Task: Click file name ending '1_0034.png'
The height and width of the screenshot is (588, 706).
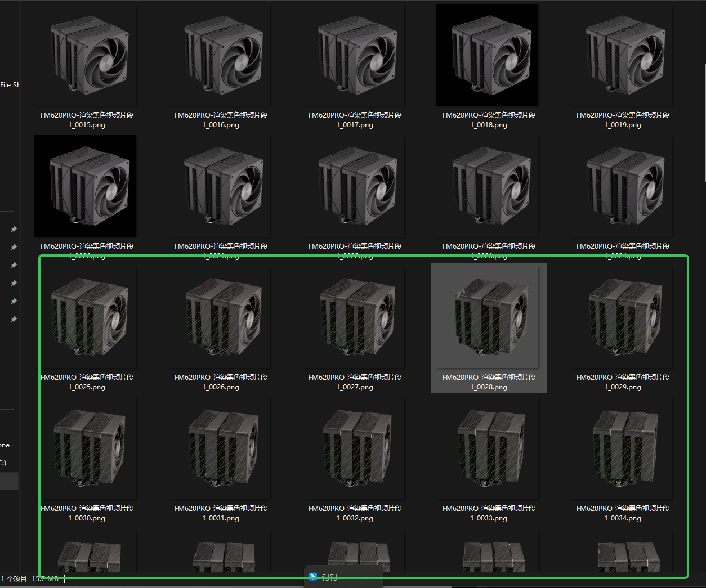Action: [x=623, y=513]
